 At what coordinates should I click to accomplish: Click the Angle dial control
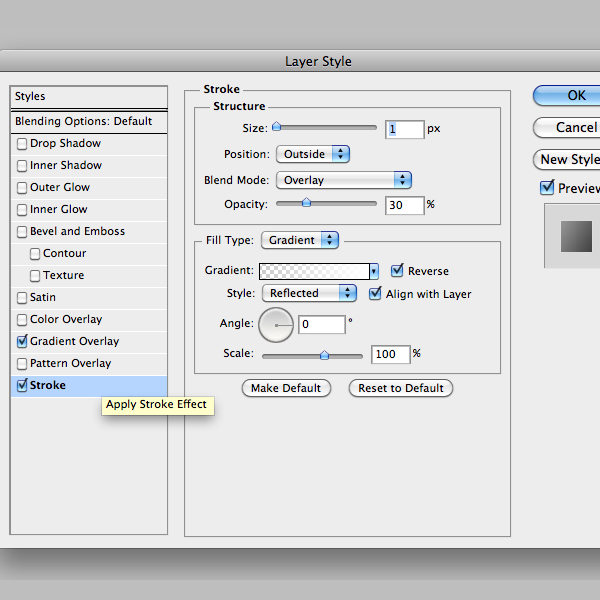(276, 325)
